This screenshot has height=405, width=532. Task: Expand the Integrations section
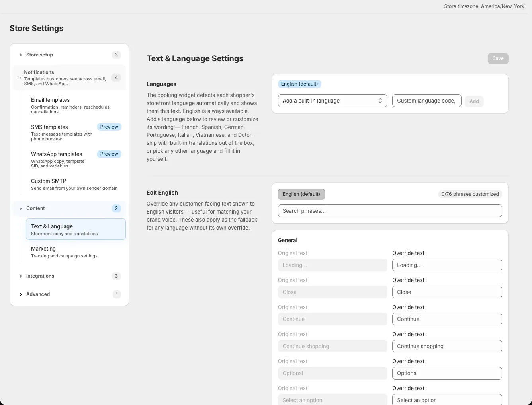pos(69,276)
